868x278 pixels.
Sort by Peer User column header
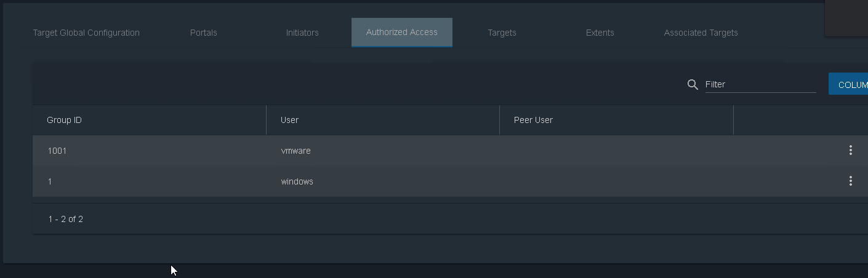click(533, 120)
